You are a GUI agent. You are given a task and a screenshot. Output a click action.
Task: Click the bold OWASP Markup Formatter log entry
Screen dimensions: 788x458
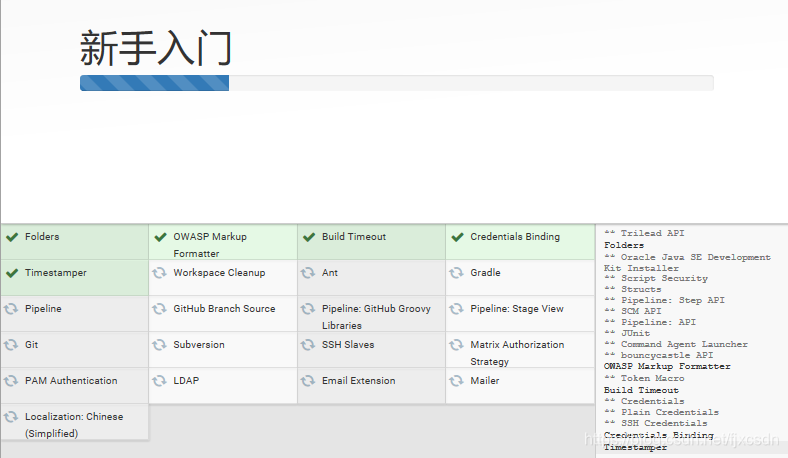click(x=667, y=367)
